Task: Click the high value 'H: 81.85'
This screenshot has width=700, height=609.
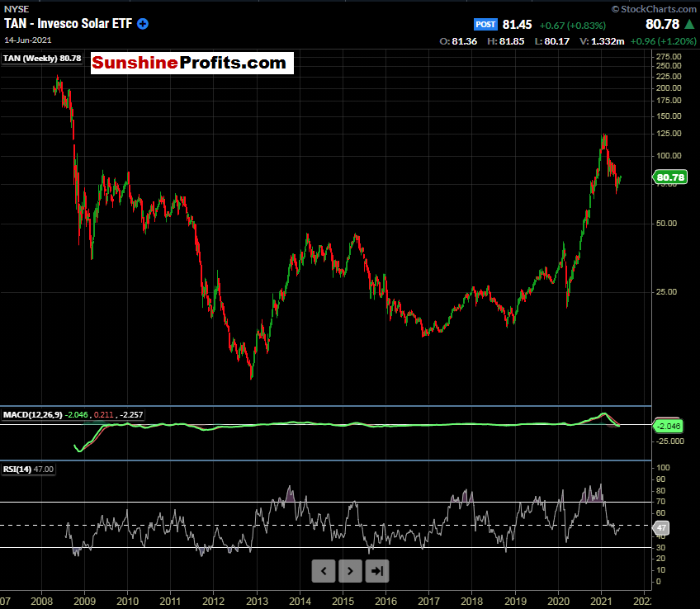Action: (x=506, y=41)
